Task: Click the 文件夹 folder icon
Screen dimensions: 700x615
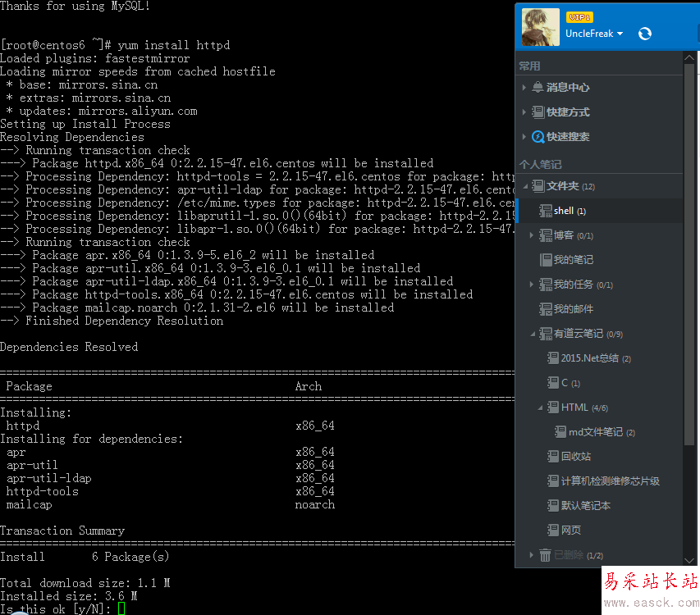Action: 538,185
